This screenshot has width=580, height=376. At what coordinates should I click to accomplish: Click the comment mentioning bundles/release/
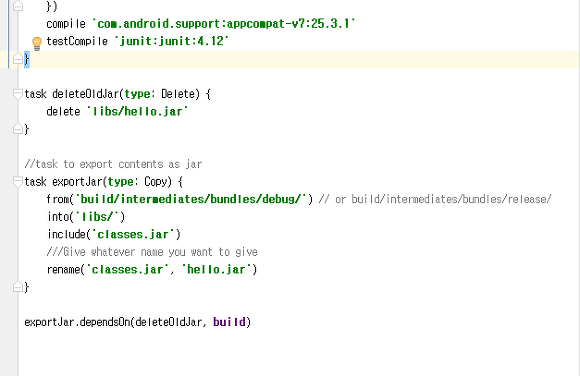tap(435, 199)
